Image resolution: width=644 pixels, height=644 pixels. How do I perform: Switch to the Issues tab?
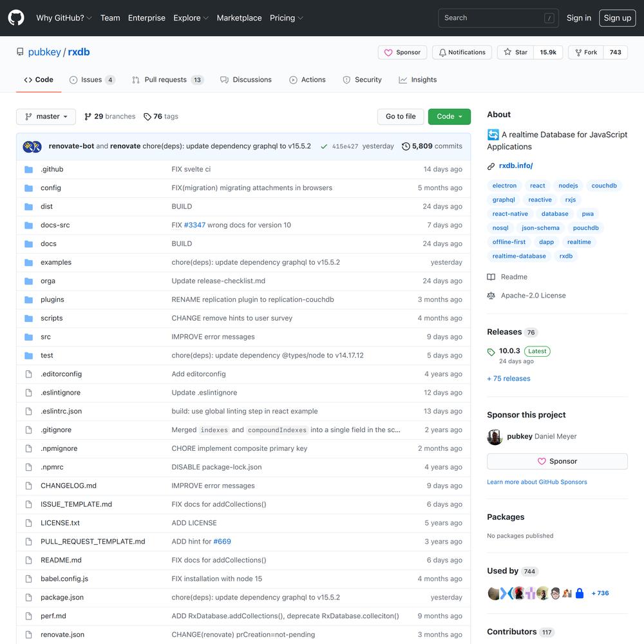[92, 80]
